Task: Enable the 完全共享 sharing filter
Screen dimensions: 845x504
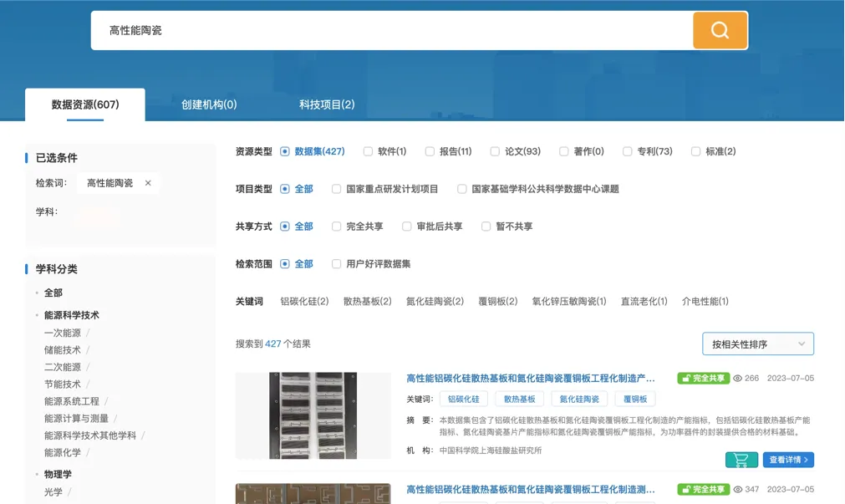Action: tap(336, 227)
